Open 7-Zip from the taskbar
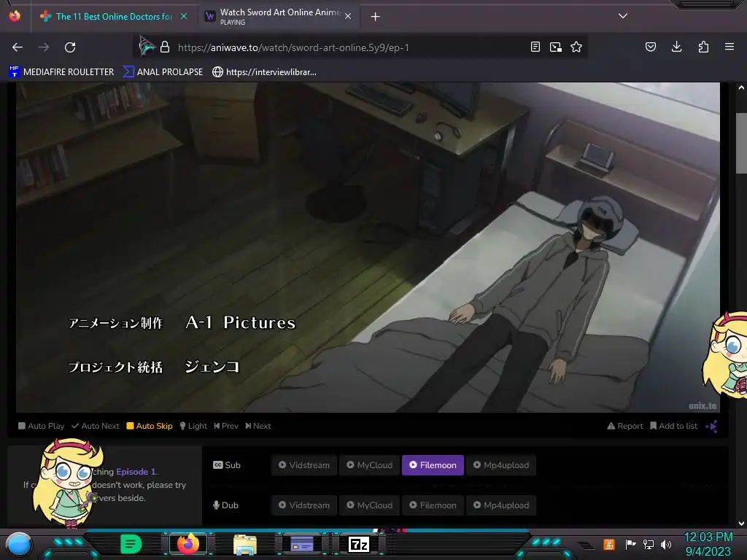 click(x=359, y=544)
